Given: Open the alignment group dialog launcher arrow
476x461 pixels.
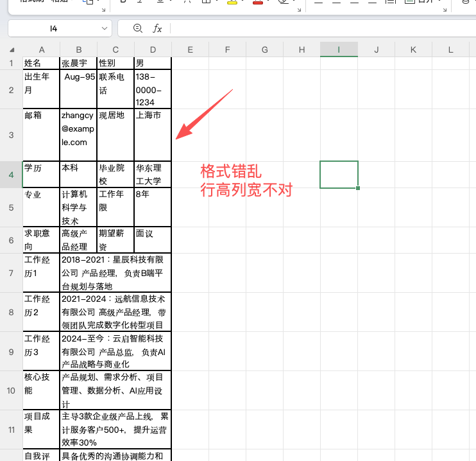Looking at the screenshot, I should pyautogui.click(x=445, y=10).
